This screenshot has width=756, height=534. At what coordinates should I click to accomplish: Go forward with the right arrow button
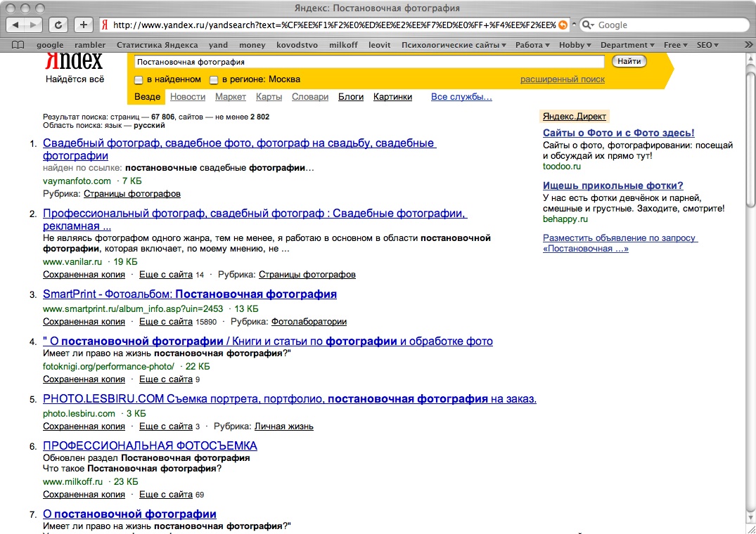tap(34, 25)
